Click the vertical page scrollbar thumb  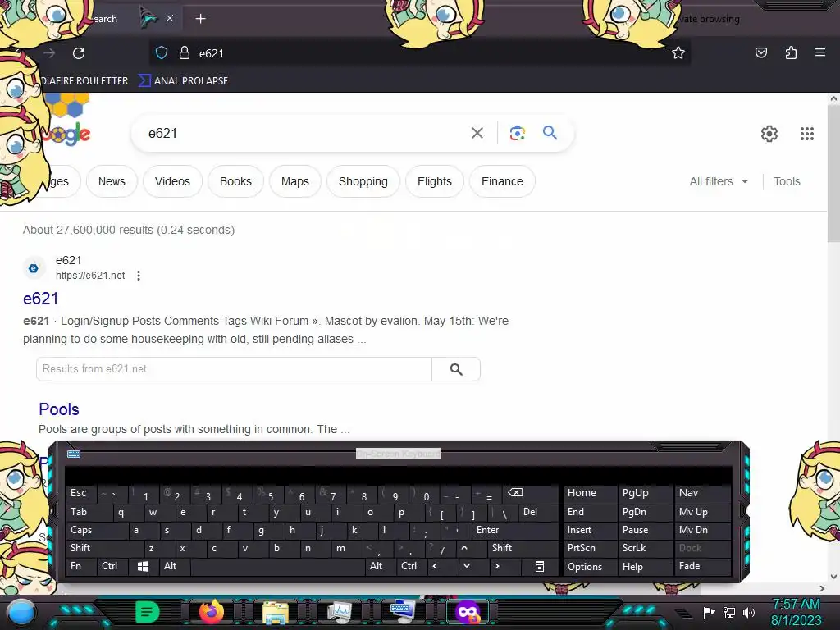tap(833, 173)
